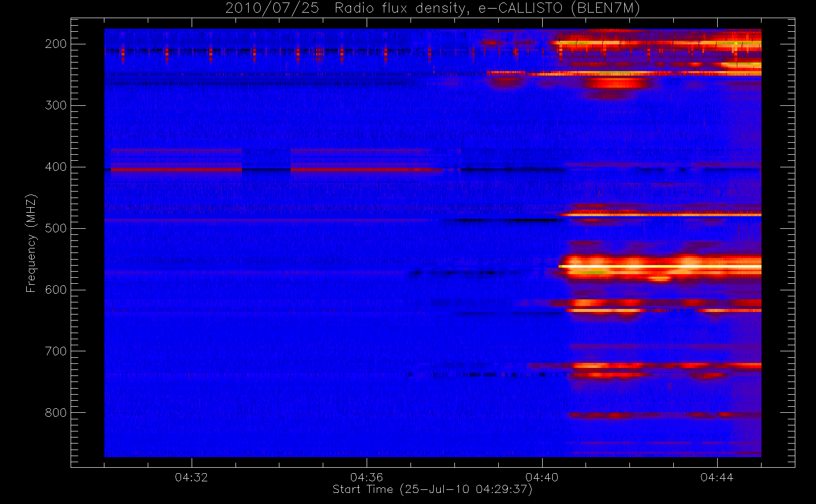Click the 800 frequency tick label
The height and width of the screenshot is (504, 816).
(56, 413)
